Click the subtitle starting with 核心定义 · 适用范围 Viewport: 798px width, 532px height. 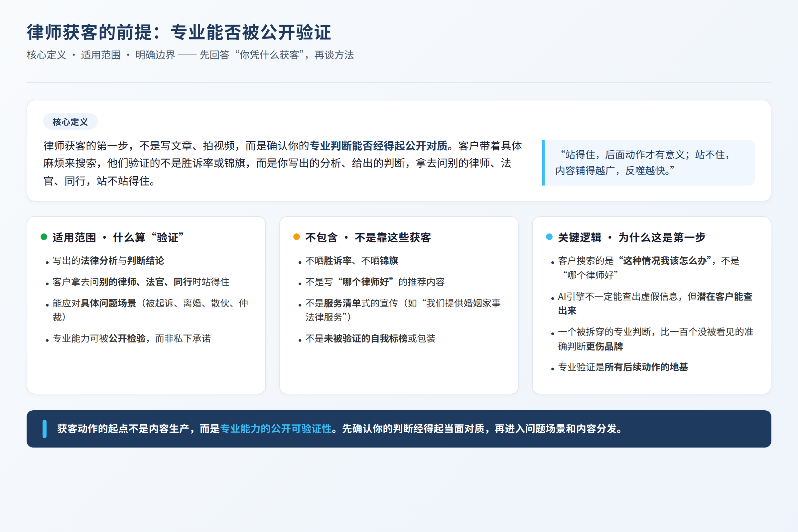point(190,55)
